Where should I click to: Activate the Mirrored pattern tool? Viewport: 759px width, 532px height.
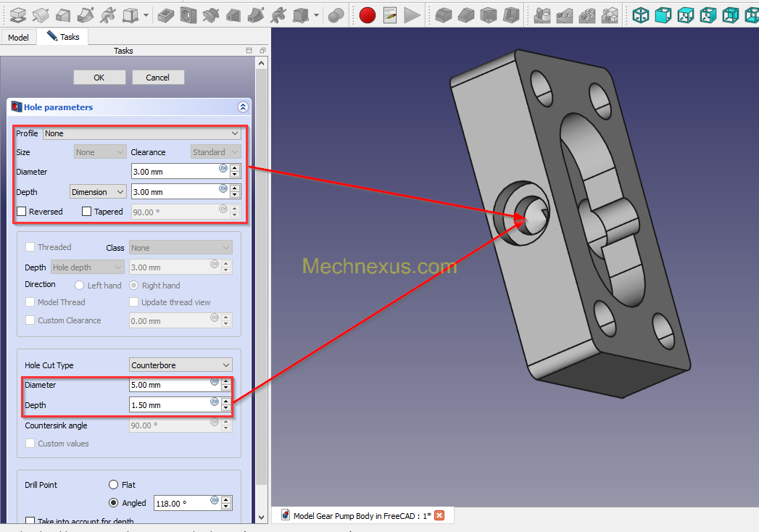(x=542, y=15)
